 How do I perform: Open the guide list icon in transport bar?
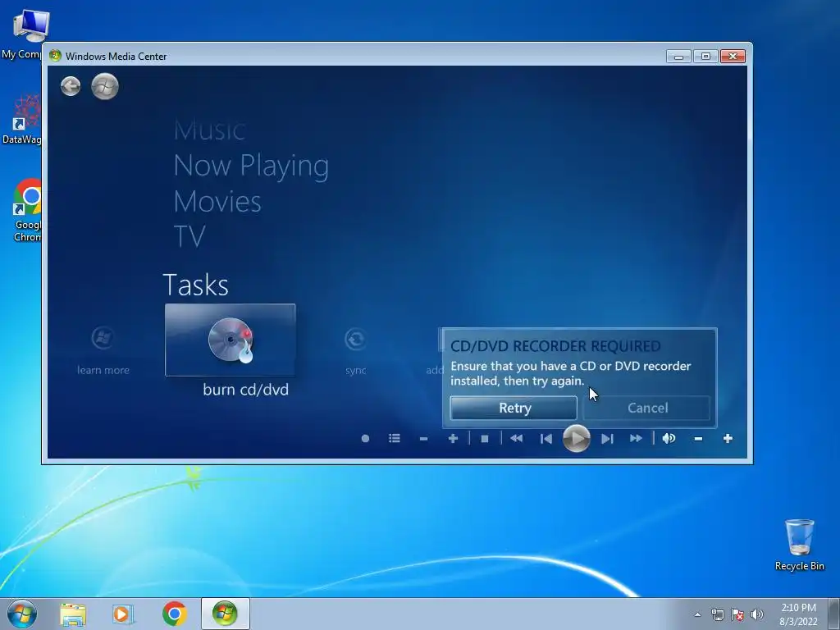(x=395, y=439)
